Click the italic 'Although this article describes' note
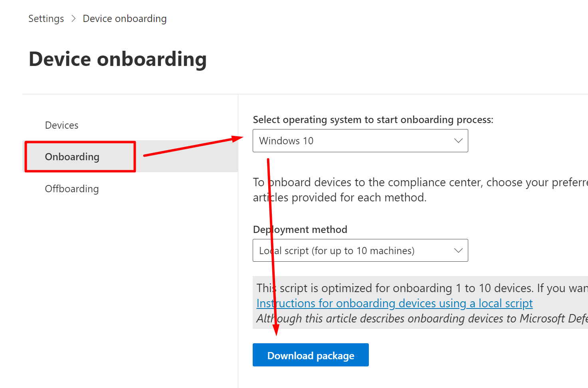588x388 pixels. pyautogui.click(x=419, y=319)
